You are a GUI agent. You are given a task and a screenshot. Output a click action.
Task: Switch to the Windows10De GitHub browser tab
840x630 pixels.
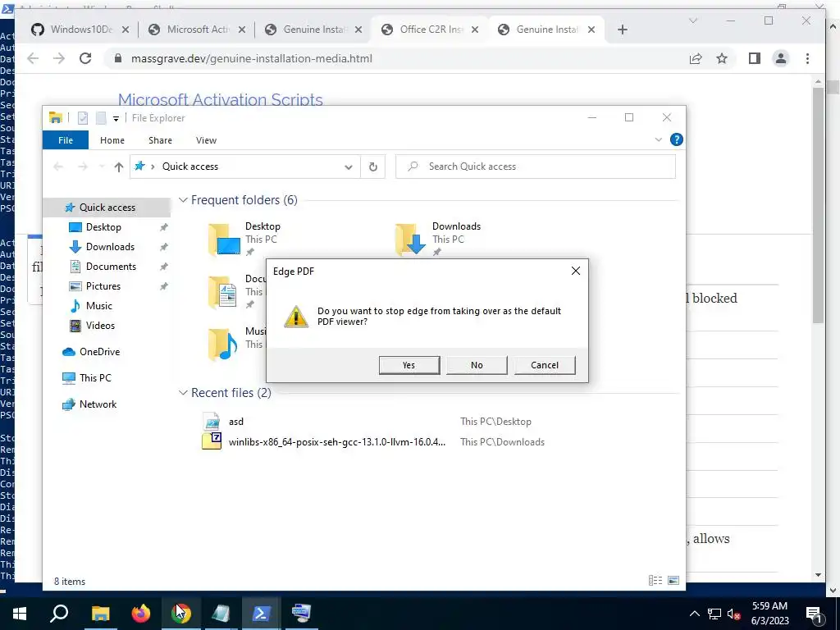pos(80,30)
